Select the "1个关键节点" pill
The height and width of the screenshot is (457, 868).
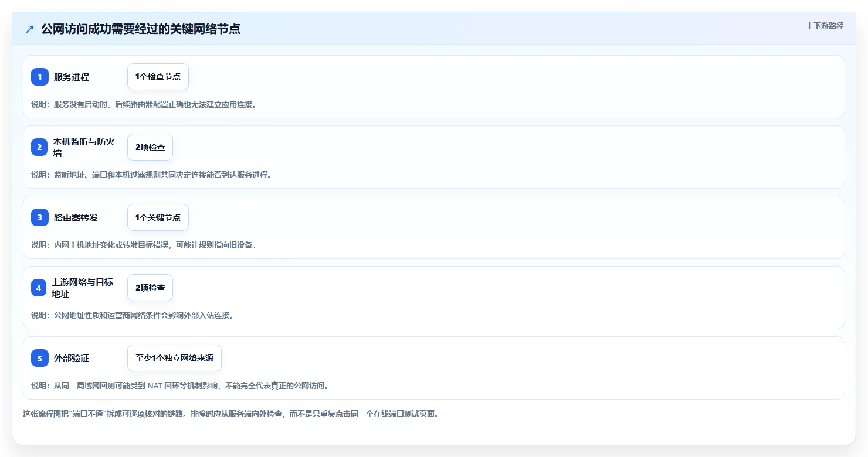click(x=158, y=217)
